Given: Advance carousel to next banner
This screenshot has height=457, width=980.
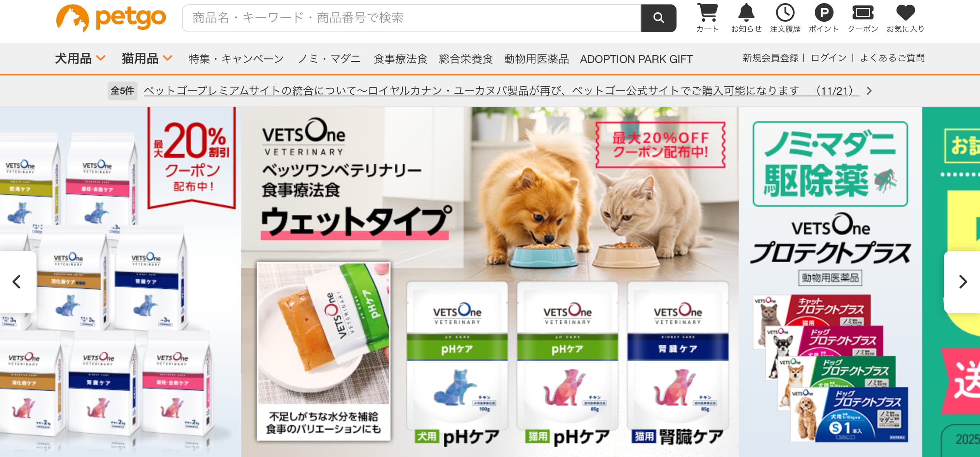Looking at the screenshot, I should [962, 282].
